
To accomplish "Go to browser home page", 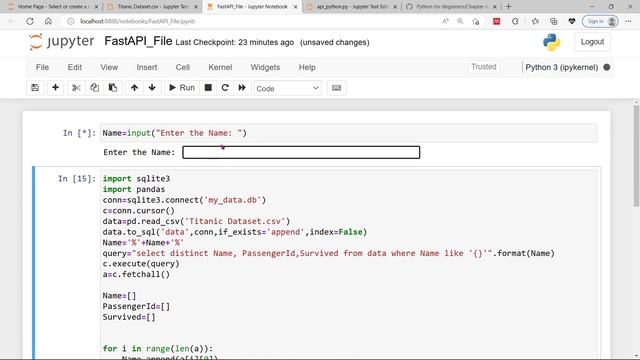I will coord(48,21).
